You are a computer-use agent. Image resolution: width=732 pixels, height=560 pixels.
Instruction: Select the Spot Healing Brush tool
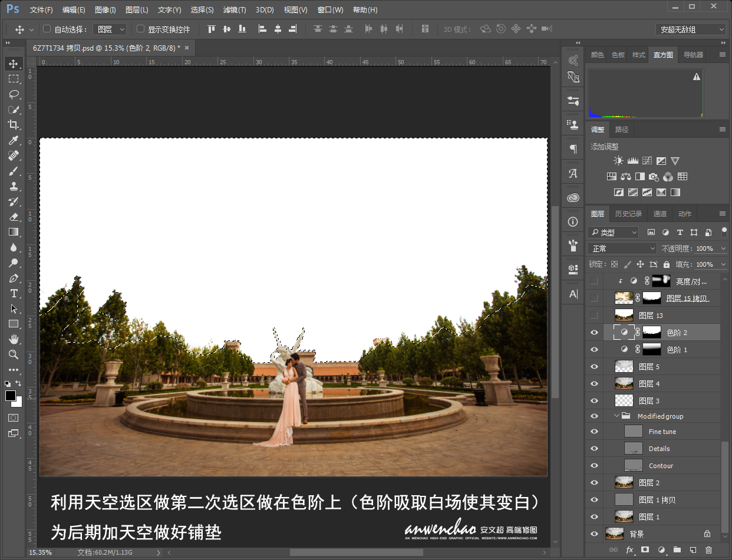click(14, 155)
